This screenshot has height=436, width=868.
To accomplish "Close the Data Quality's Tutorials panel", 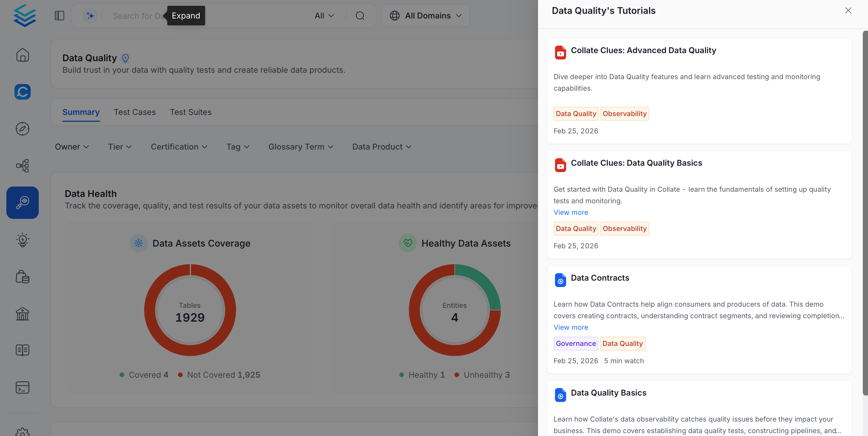I will (x=848, y=10).
